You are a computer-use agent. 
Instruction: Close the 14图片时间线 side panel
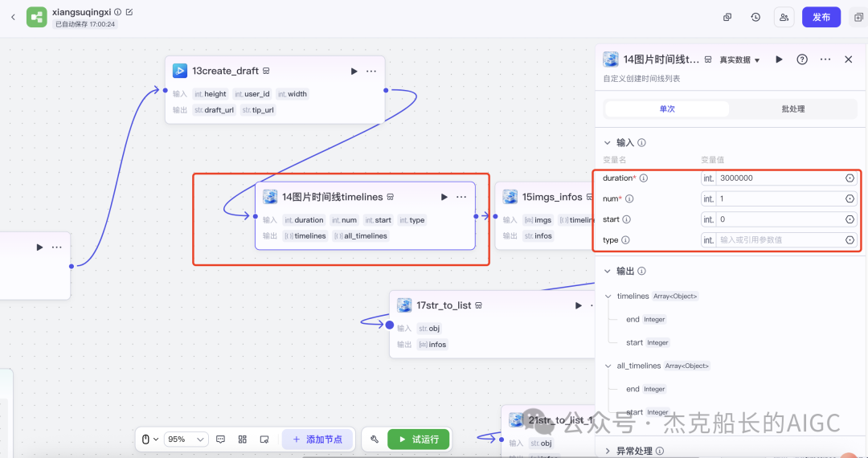(x=848, y=59)
